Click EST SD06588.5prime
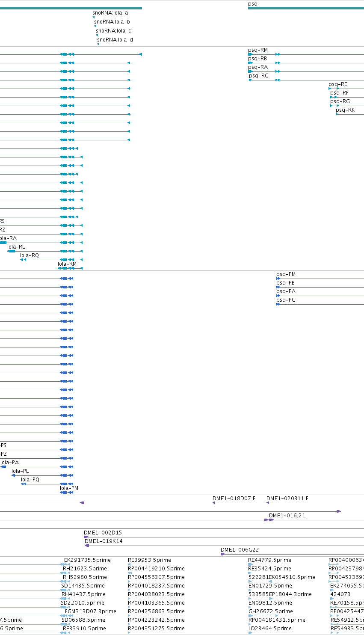Image resolution: width=364 pixels, height=635 pixels. click(x=83, y=620)
